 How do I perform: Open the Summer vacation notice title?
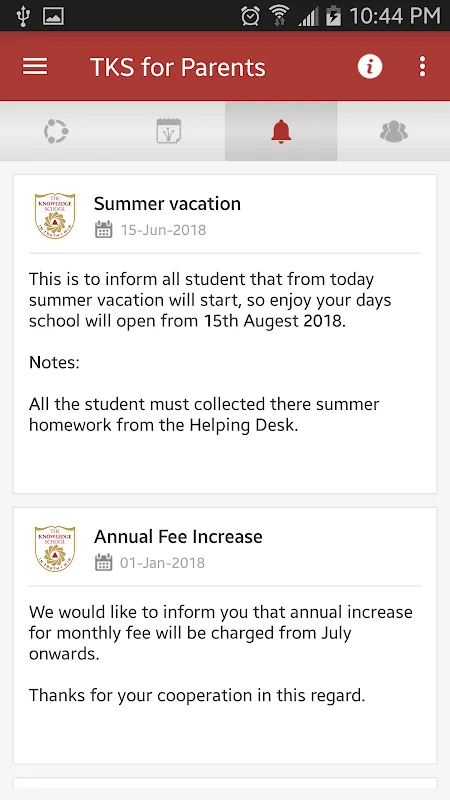[x=167, y=204]
